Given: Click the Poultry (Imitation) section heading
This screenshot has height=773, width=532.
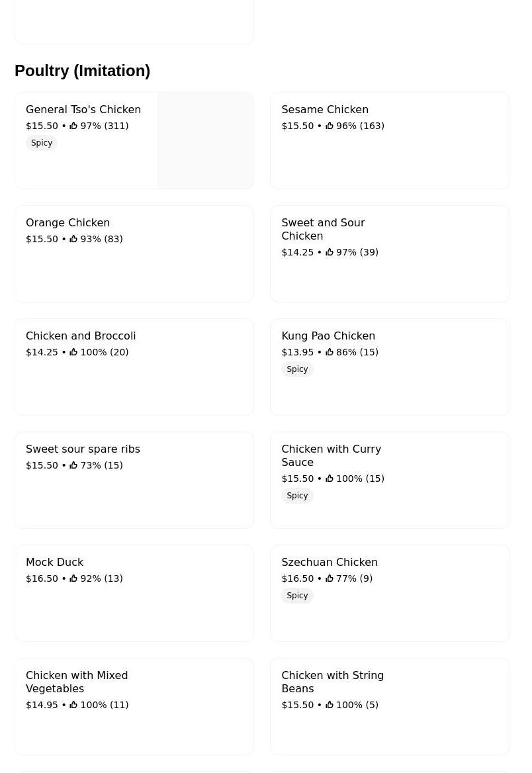Looking at the screenshot, I should 82,71.
